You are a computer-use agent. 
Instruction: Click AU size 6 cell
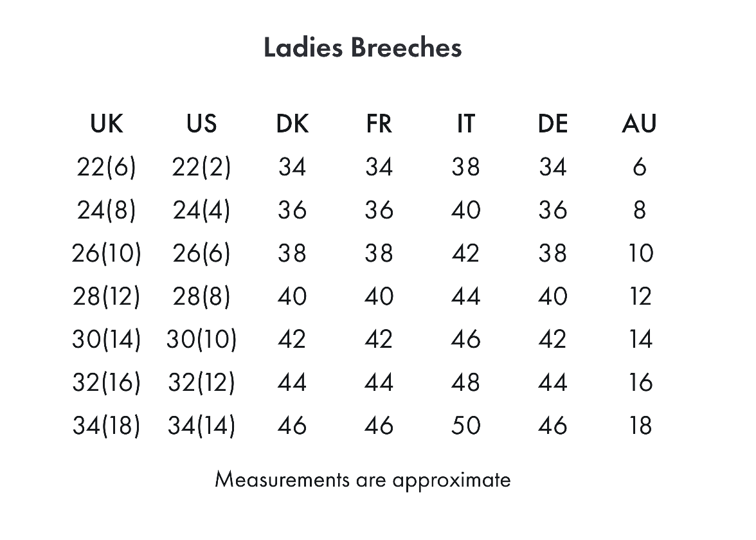coord(639,167)
